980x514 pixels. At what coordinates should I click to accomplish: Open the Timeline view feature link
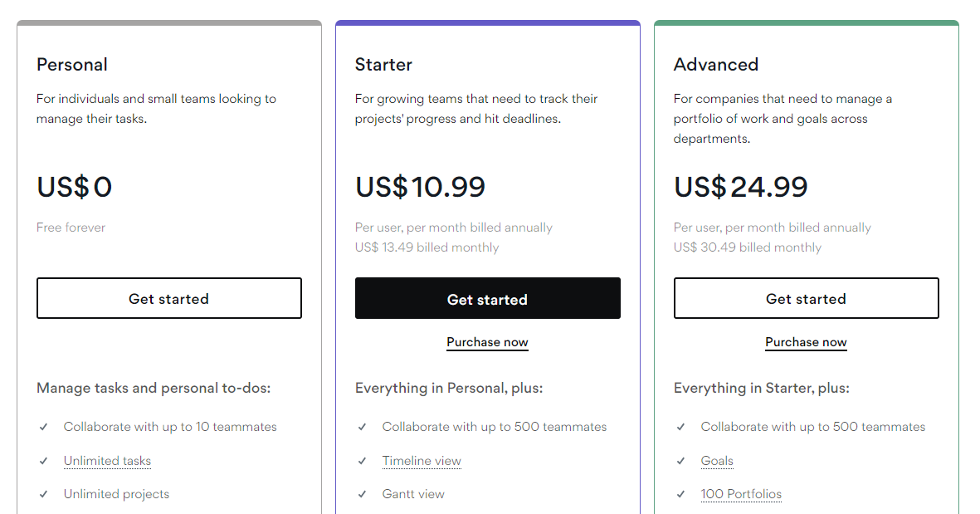(422, 461)
